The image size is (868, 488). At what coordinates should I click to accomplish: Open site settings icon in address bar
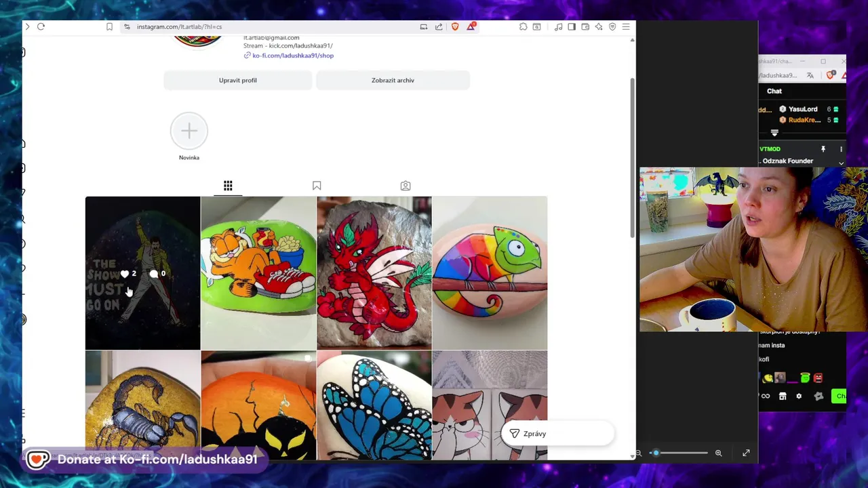coord(127,26)
